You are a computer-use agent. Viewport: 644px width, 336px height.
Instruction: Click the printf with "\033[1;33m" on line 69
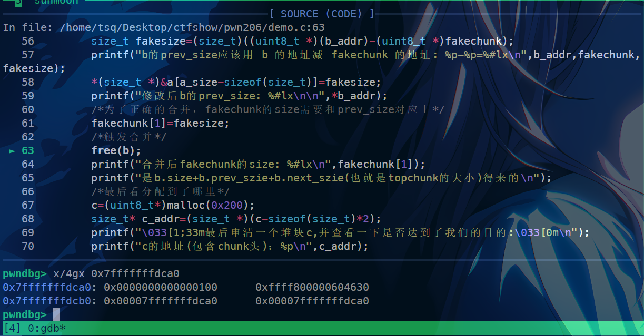coord(340,232)
